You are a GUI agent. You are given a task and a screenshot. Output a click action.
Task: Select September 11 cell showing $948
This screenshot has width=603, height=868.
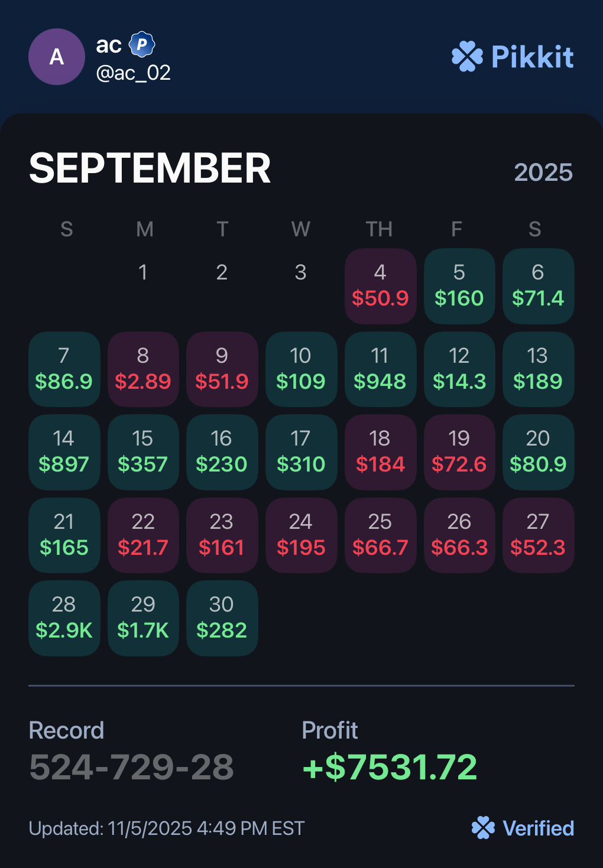point(380,369)
